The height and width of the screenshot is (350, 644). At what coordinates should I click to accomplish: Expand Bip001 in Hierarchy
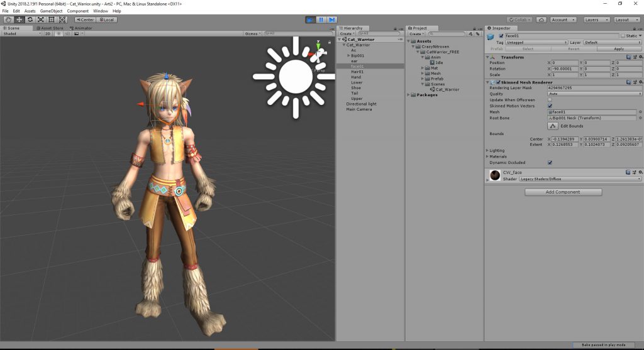348,55
